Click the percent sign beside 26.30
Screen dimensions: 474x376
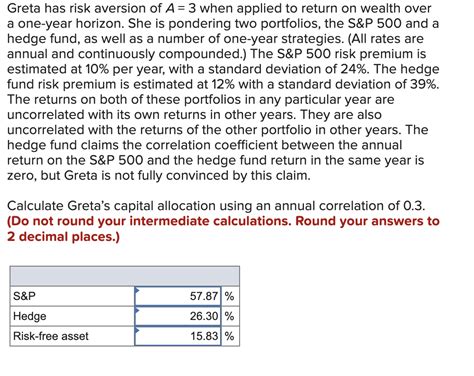[229, 316]
